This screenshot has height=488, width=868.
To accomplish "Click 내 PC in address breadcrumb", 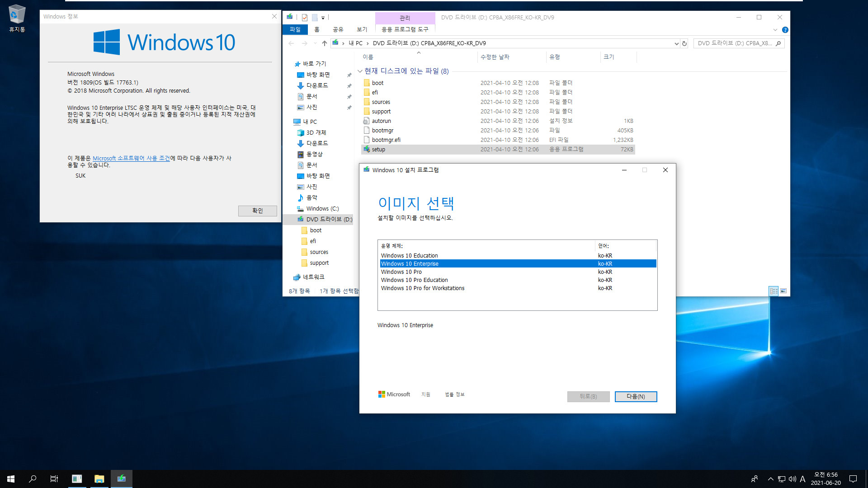I will [x=355, y=43].
